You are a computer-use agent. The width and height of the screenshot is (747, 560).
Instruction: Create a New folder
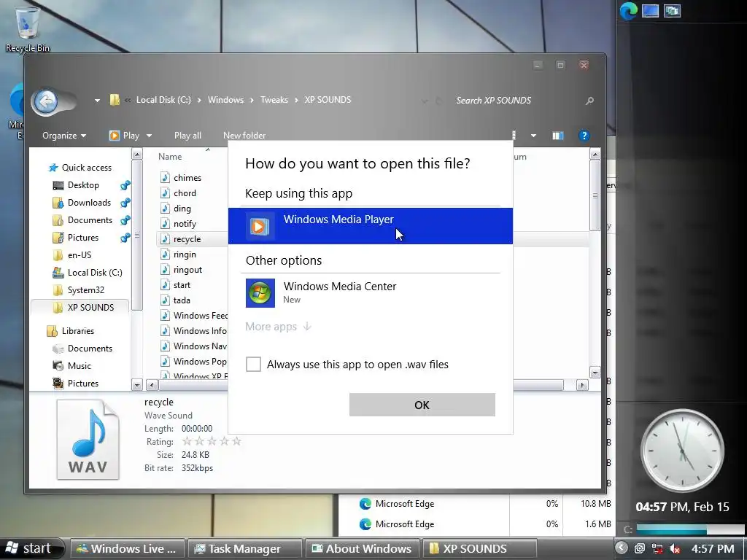point(244,136)
